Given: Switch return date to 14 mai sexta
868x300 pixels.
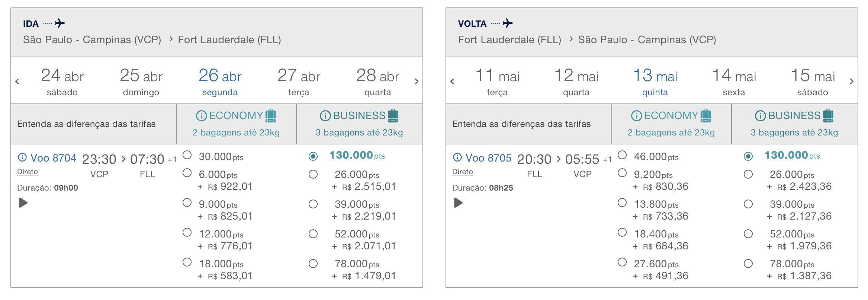Looking at the screenshot, I should coord(734,82).
